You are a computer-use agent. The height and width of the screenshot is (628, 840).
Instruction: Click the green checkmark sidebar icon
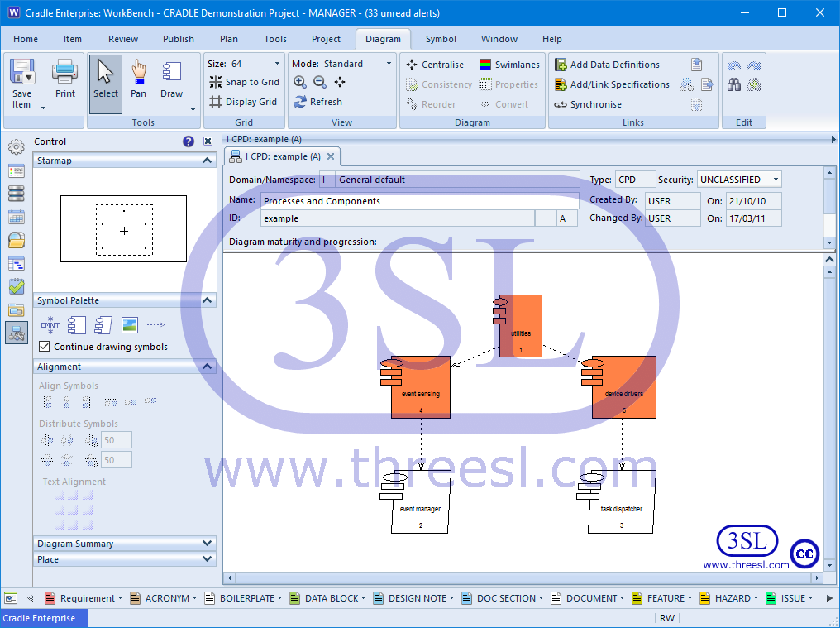[17, 286]
